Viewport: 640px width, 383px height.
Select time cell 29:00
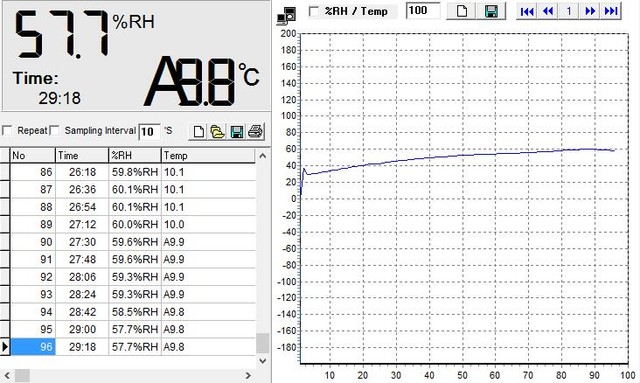(82, 329)
